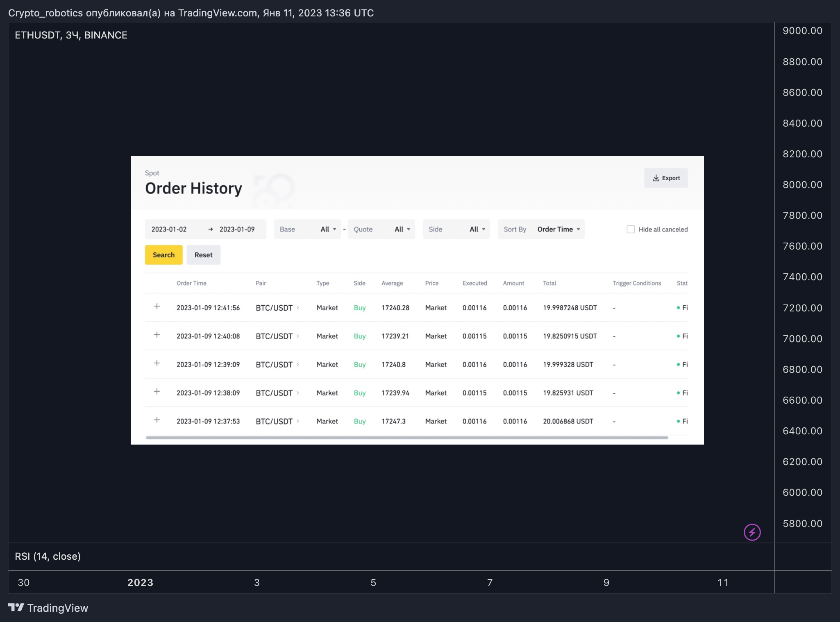Click the ETHUSDT, 3Ч, BINANCE chart title
Image resolution: width=840 pixels, height=622 pixels.
click(x=71, y=35)
